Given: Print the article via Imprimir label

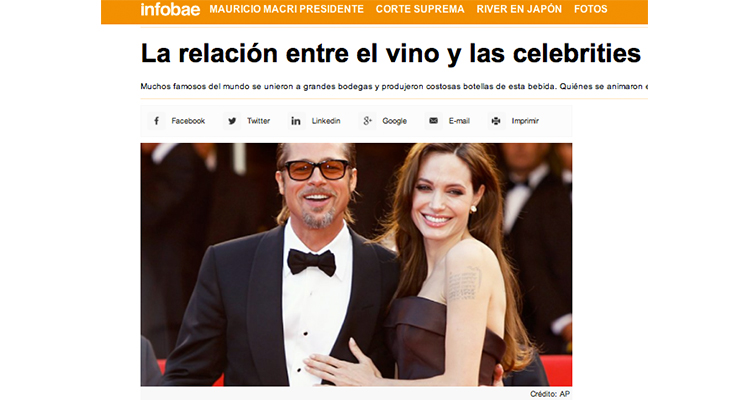Looking at the screenshot, I should [525, 121].
